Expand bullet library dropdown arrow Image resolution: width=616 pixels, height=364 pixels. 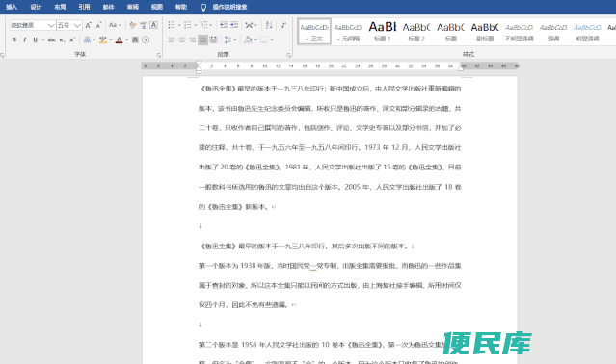click(179, 25)
